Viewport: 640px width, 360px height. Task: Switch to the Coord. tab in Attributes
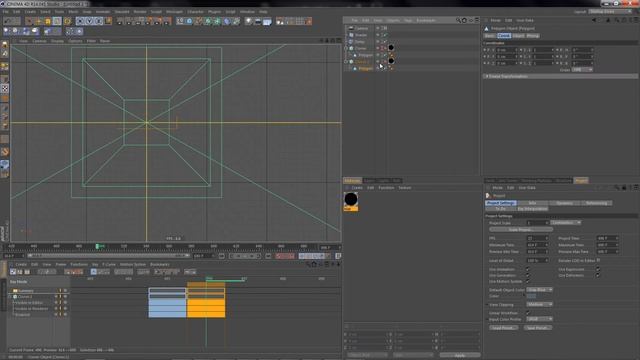(x=504, y=36)
